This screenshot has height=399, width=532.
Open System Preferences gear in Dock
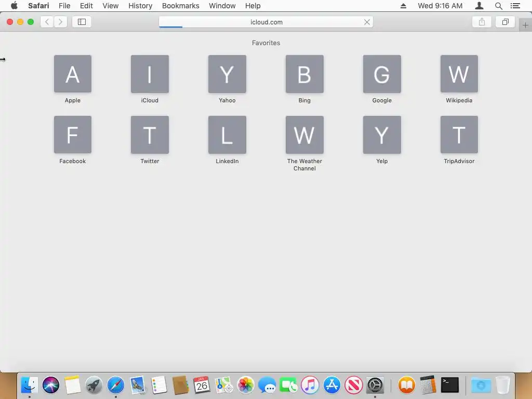click(375, 385)
